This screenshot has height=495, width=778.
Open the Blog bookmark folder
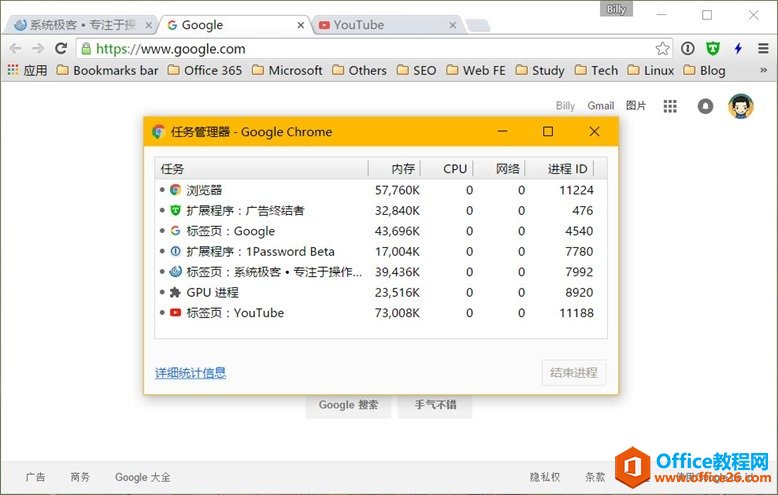click(704, 70)
